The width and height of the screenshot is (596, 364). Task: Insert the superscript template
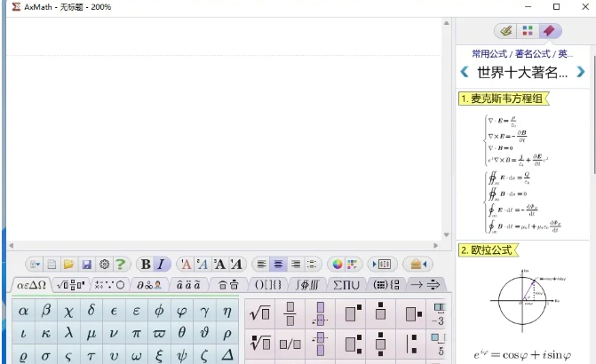(x=353, y=314)
